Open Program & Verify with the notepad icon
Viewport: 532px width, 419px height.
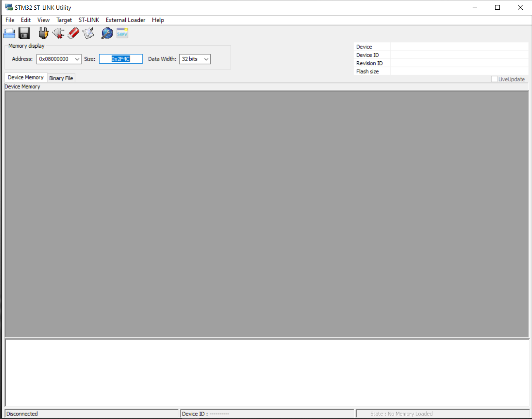(88, 33)
